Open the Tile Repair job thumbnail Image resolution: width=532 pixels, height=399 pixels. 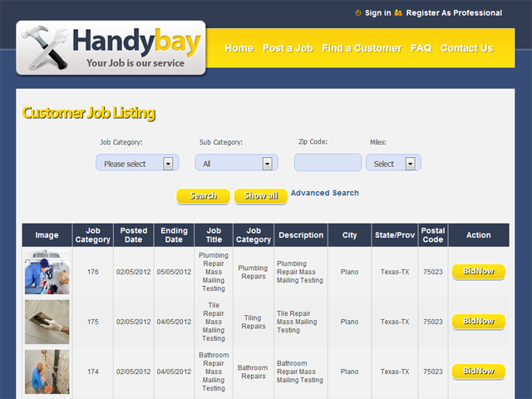click(x=47, y=322)
